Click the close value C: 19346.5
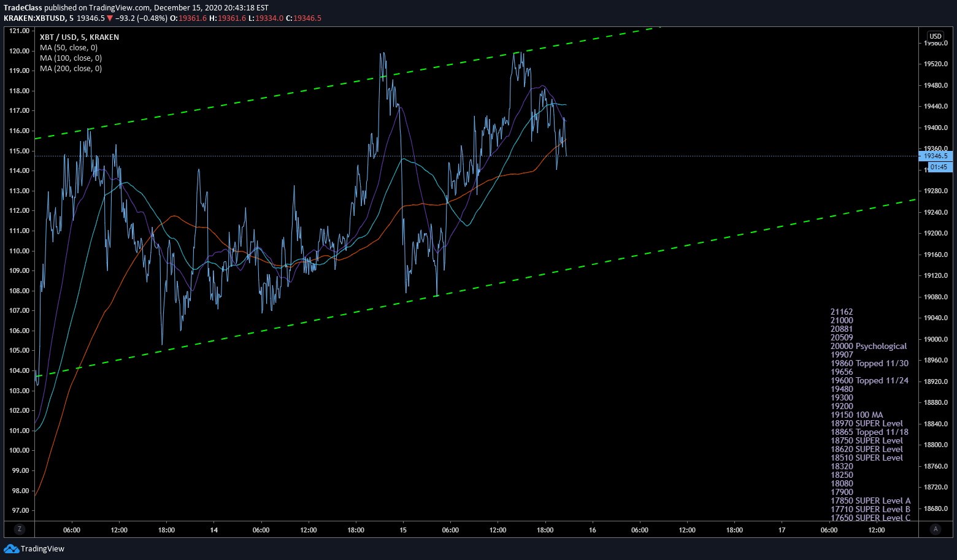The image size is (957, 560). click(x=304, y=18)
